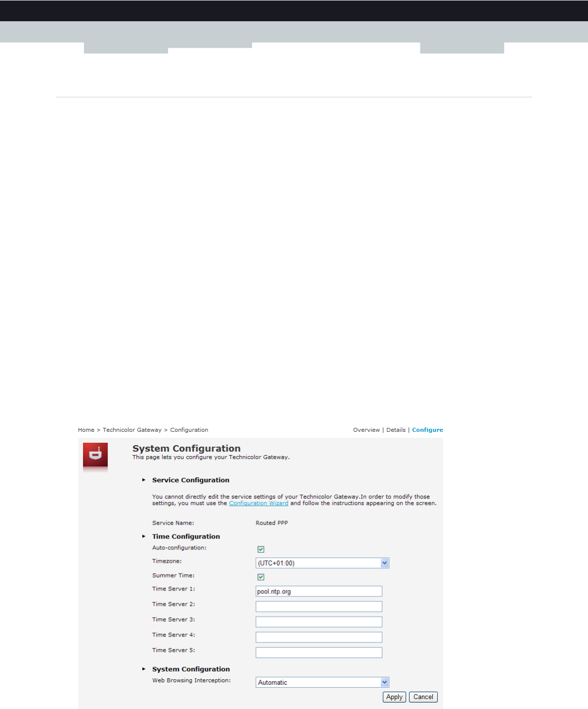Image resolution: width=588 pixels, height=709 pixels.
Task: Toggle the Summer Time checkbox
Action: pos(261,577)
